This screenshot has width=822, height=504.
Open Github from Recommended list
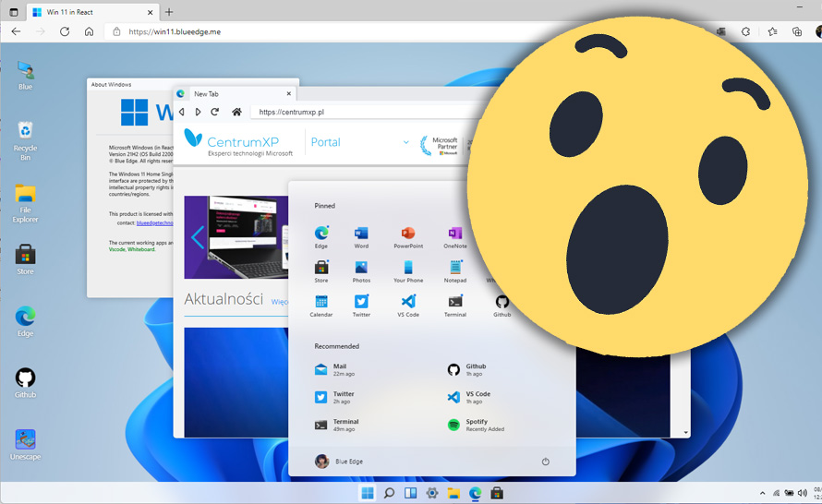coord(466,370)
